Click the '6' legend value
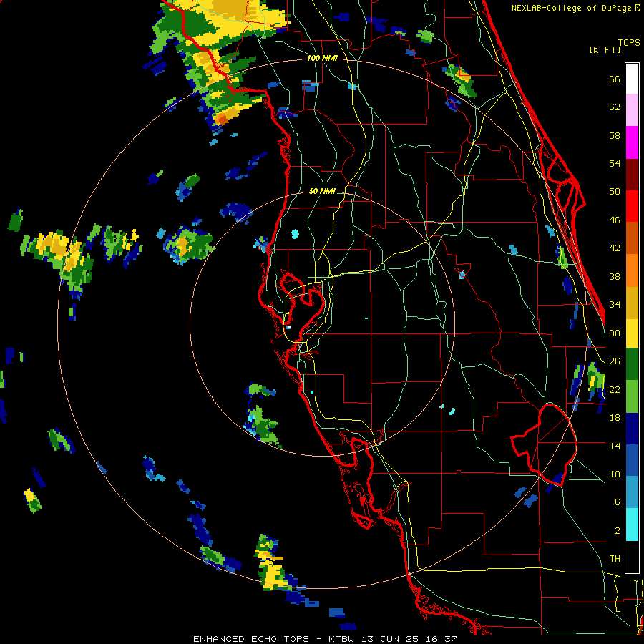Screen dimensions: 644x644 (x=617, y=502)
